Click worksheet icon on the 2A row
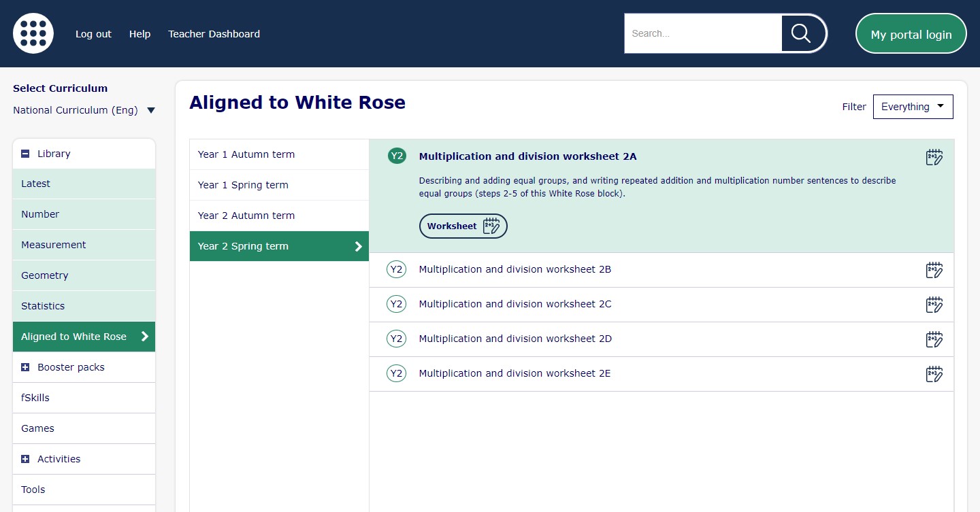 coord(934,157)
